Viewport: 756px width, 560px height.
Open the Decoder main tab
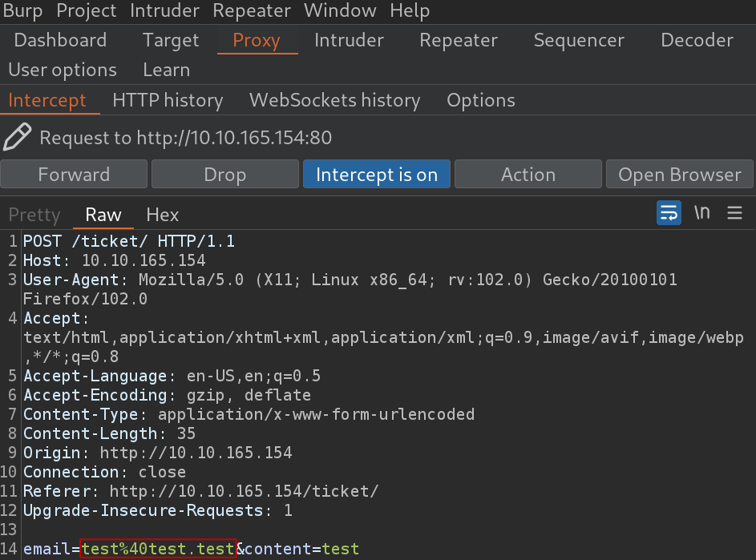point(697,40)
